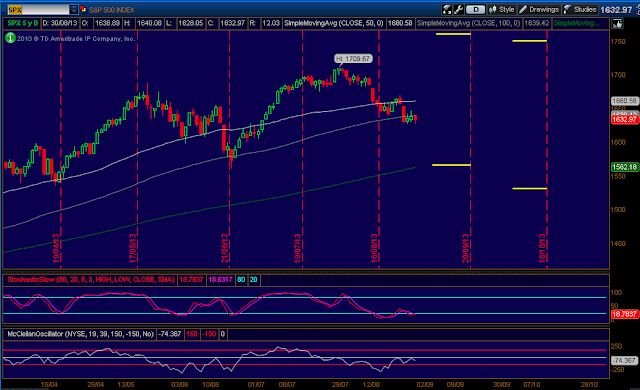Click the red 1632.97 price axis label
Viewport: 640px width, 390px height.
click(x=624, y=120)
